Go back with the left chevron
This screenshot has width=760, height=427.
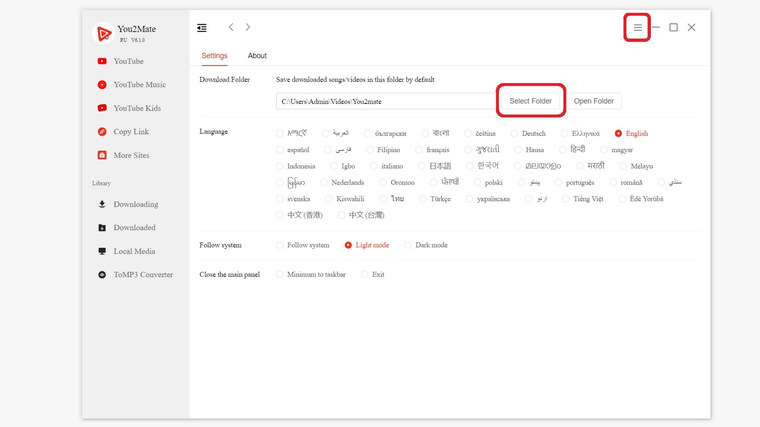coord(231,27)
